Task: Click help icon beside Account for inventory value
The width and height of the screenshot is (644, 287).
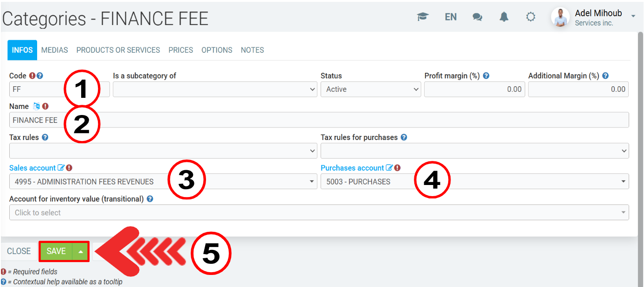Action: coord(150,199)
